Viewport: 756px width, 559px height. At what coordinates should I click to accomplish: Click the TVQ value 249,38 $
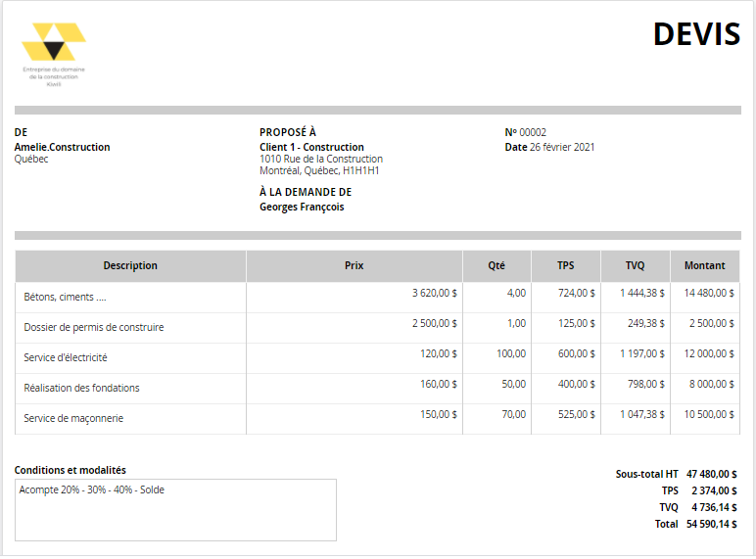coord(646,323)
